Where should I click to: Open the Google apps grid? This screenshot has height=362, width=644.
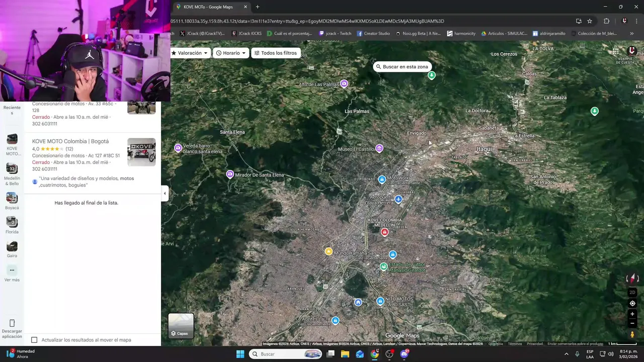click(x=615, y=51)
